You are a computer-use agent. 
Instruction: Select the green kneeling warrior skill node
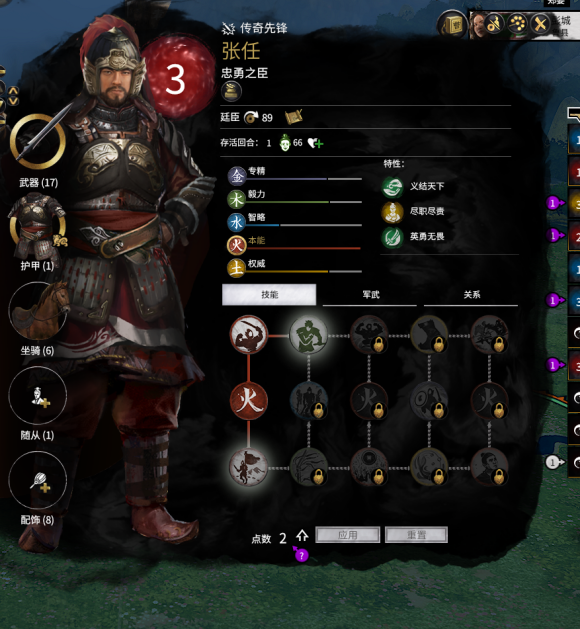tap(308, 335)
